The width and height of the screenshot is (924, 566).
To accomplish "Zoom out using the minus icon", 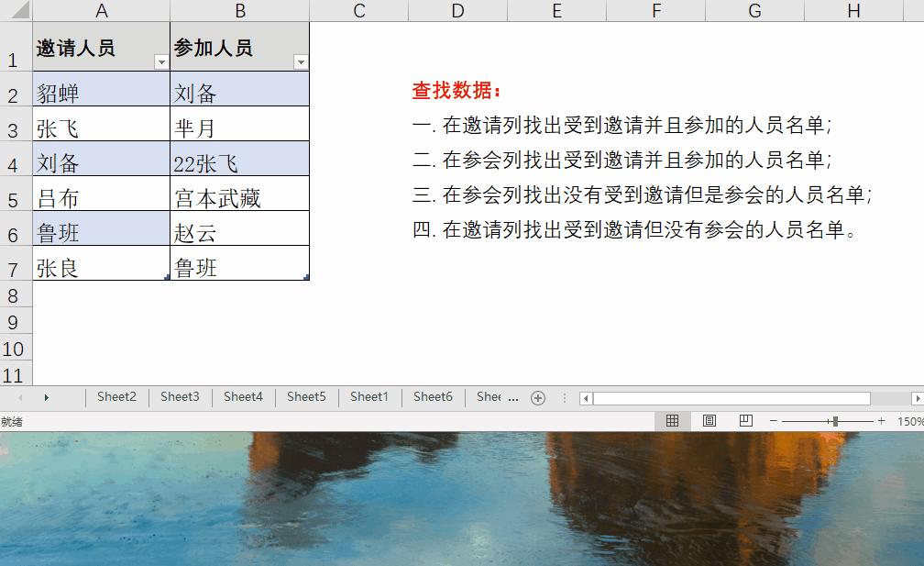I will pos(773,420).
